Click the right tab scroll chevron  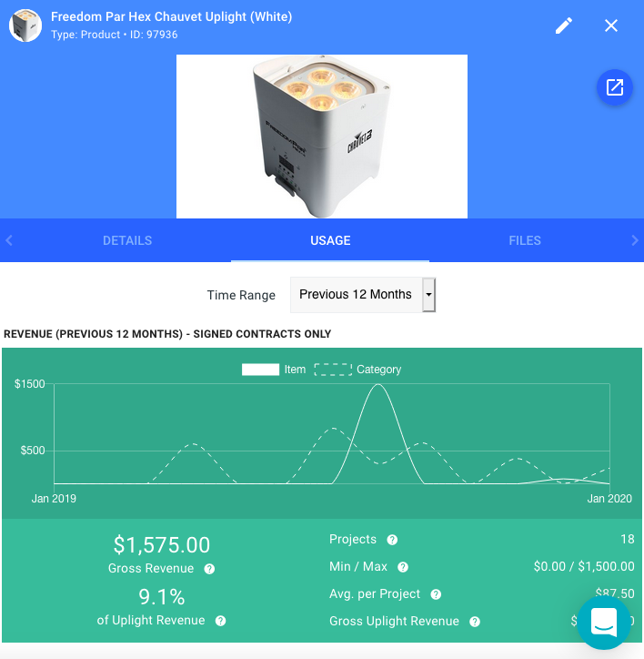click(x=635, y=240)
